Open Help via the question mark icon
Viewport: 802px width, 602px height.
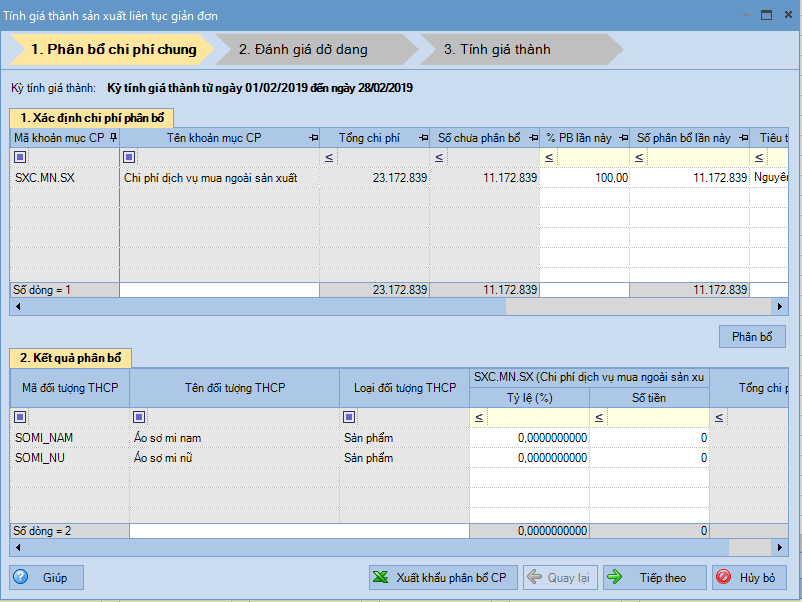click(x=22, y=577)
